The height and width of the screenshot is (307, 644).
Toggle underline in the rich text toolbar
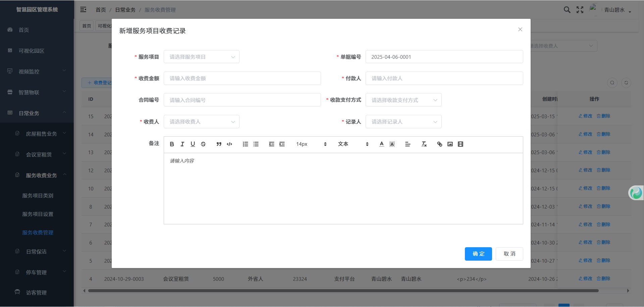pyautogui.click(x=193, y=144)
